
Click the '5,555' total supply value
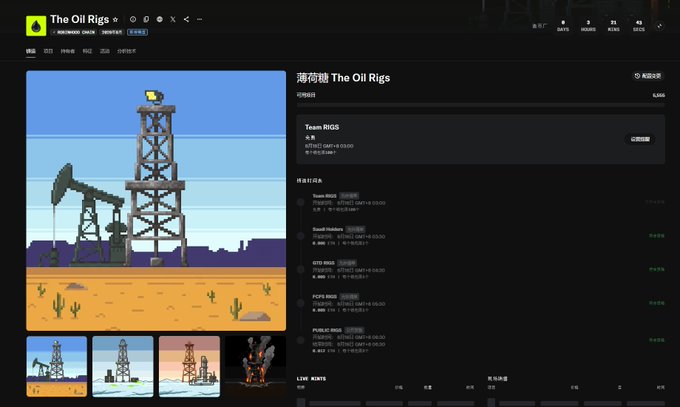coord(658,95)
